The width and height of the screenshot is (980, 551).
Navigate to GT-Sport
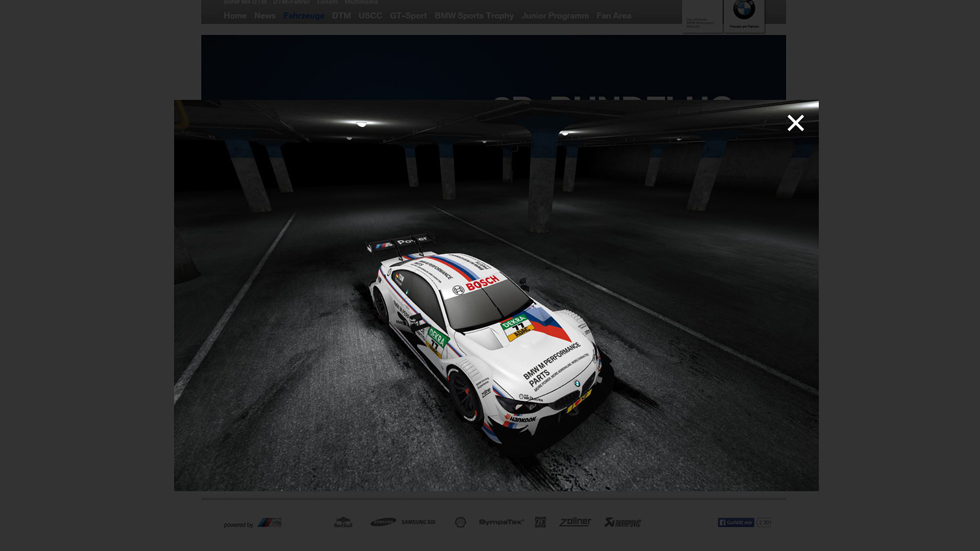pos(409,16)
